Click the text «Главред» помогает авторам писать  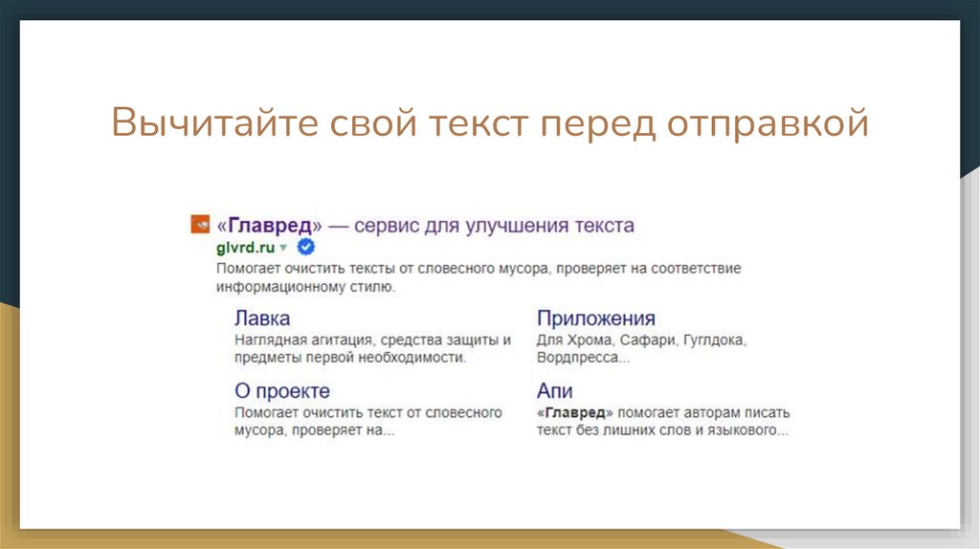coord(663,413)
